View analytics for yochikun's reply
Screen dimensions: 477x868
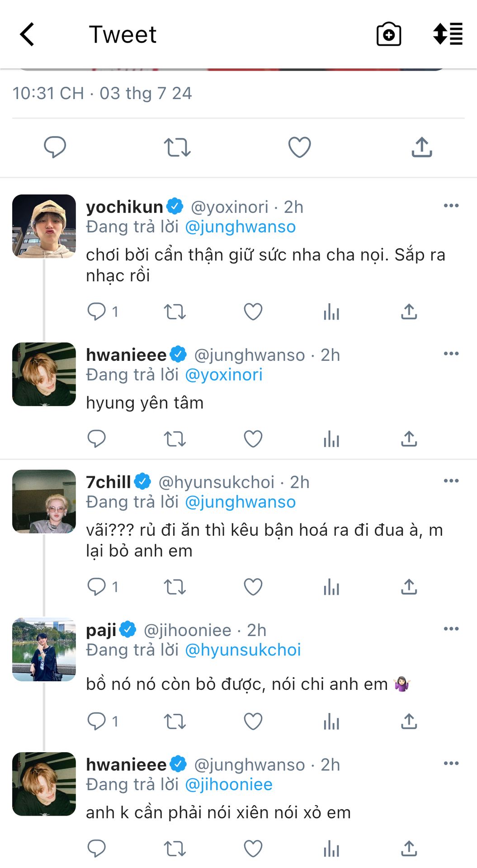[x=331, y=311]
